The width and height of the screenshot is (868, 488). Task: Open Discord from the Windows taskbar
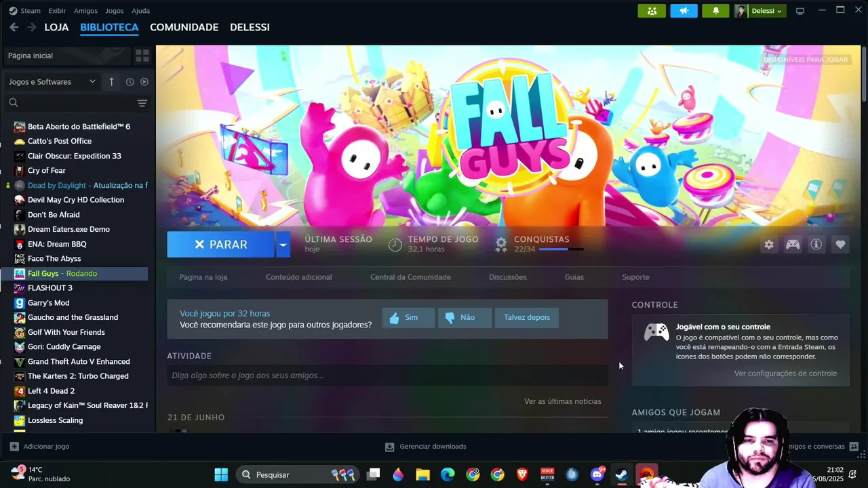click(x=597, y=474)
